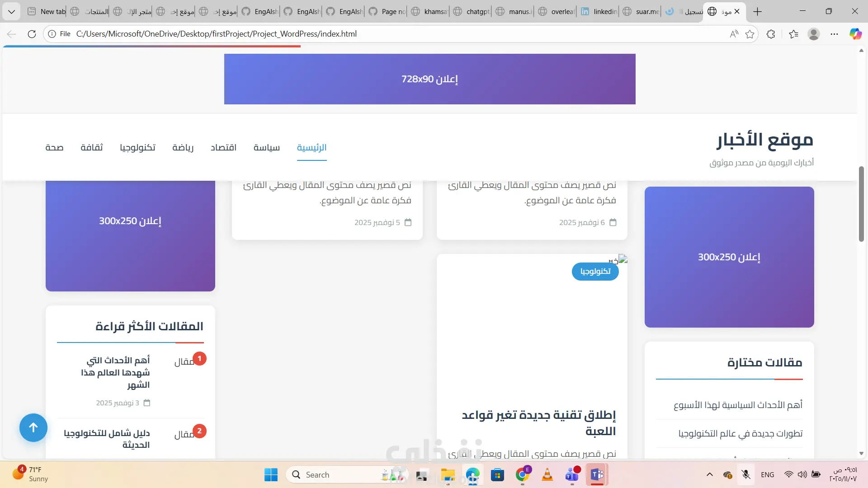Open Favorites list icon
868x488 pixels.
(x=793, y=34)
